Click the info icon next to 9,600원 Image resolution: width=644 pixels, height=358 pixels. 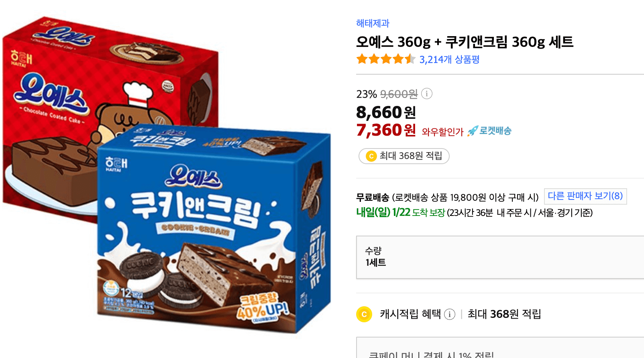coord(427,94)
